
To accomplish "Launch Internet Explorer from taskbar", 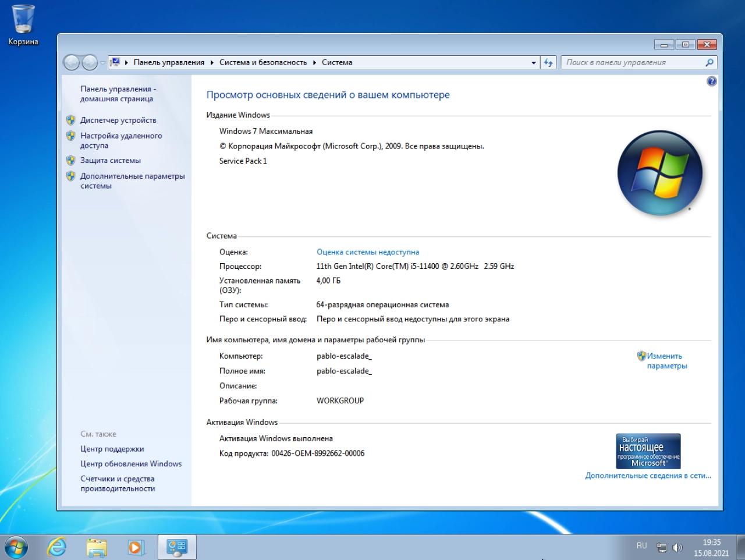I will [x=56, y=547].
